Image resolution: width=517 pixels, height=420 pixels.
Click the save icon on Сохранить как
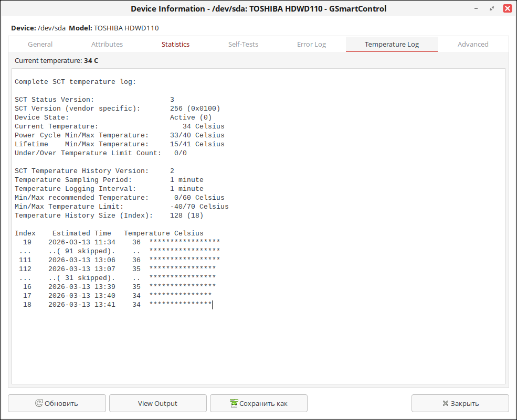234,403
